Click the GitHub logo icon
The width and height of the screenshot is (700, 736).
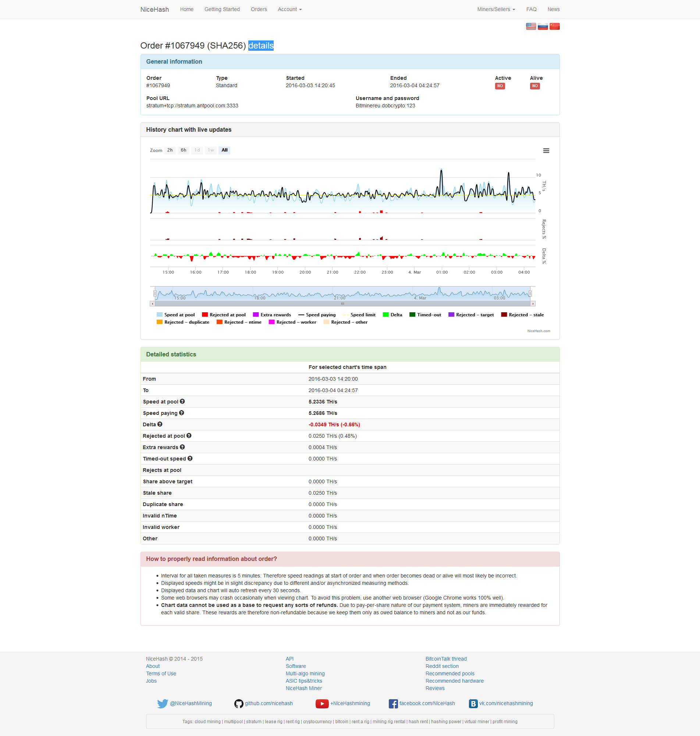tap(238, 704)
